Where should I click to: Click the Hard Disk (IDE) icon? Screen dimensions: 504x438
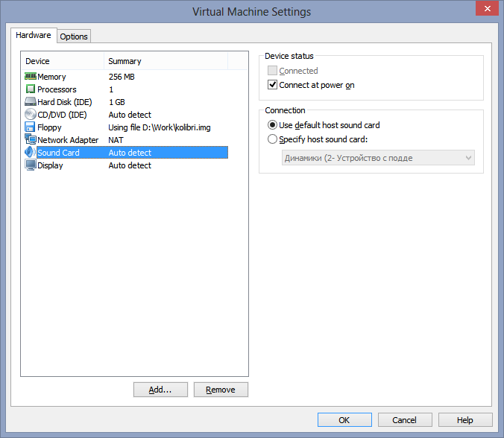(x=31, y=102)
